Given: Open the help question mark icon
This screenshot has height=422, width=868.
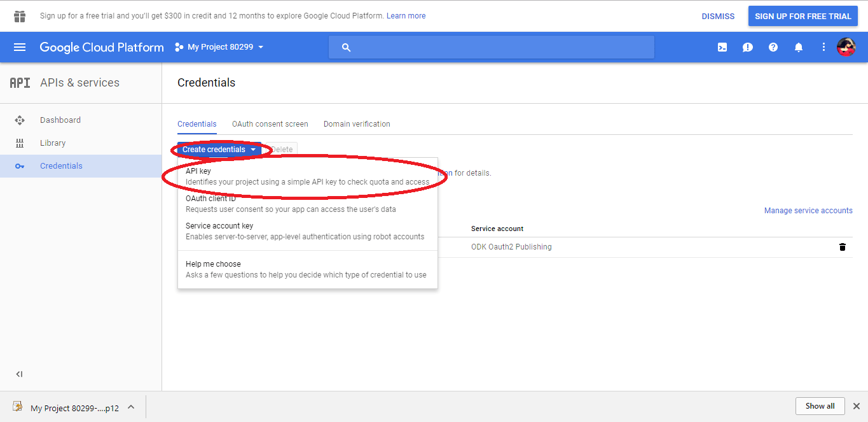Looking at the screenshot, I should 773,47.
